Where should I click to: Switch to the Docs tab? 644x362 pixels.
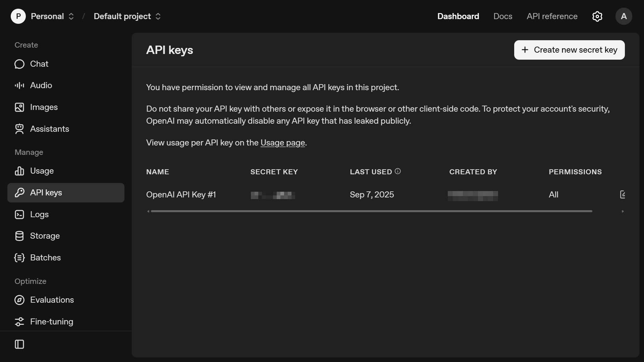502,16
